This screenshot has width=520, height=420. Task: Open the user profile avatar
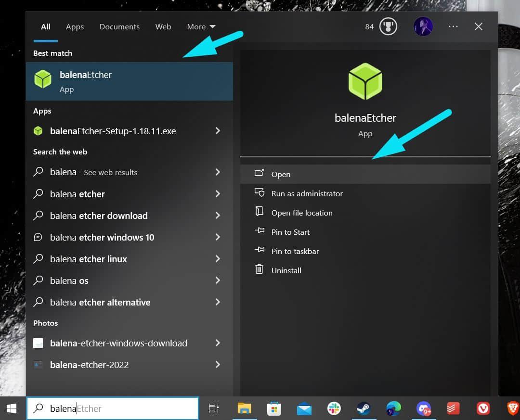point(423,26)
